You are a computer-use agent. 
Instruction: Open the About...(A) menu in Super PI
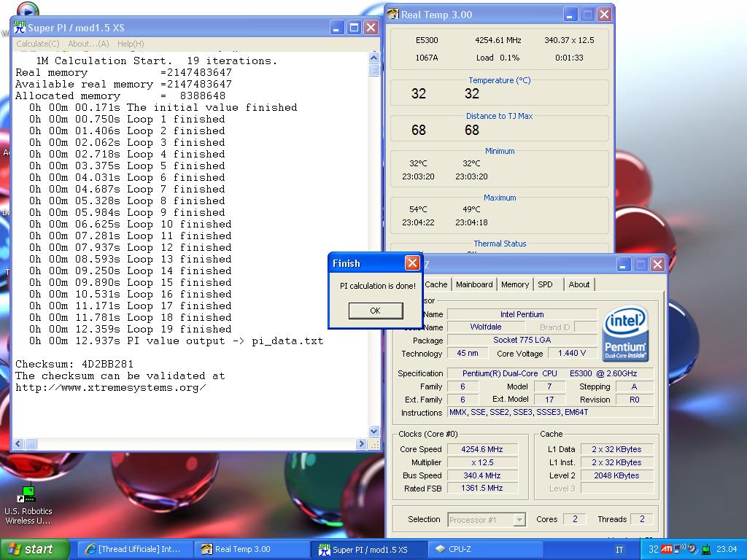point(88,44)
